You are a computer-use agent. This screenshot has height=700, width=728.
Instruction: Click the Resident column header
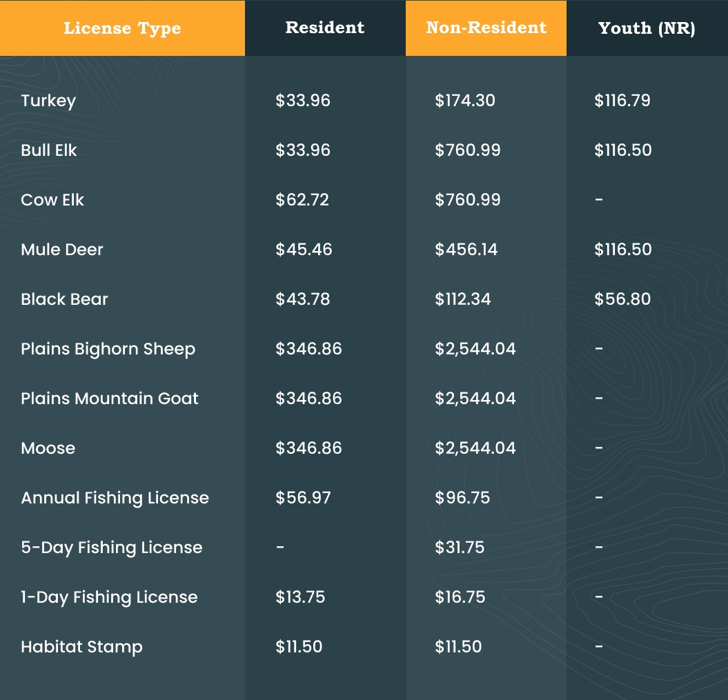(325, 28)
